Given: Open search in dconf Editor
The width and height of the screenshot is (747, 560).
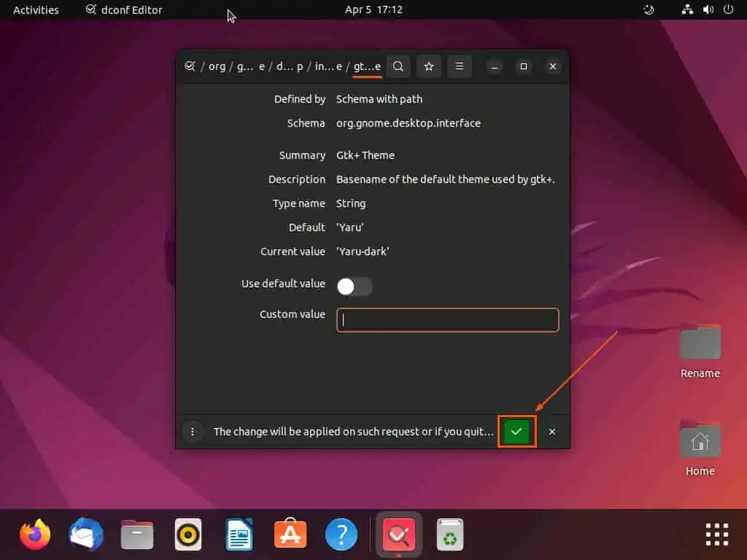Looking at the screenshot, I should coord(398,66).
